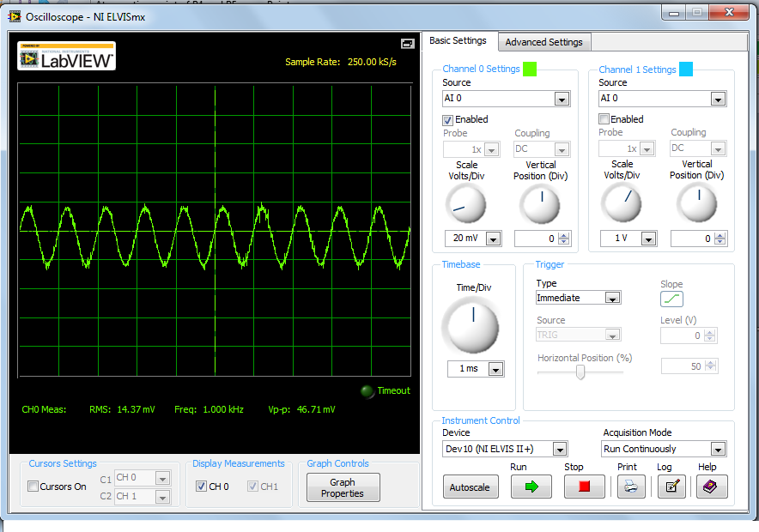Open Channel 1 1 V scale dropdown
Screen dimensions: 759x532
pos(648,239)
